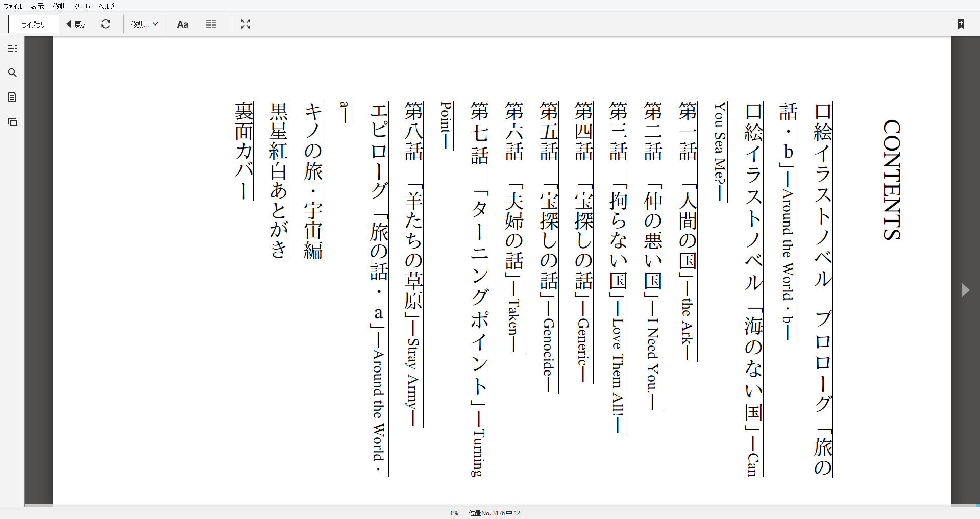The image size is (980, 519).
Task: Open the ファイル menu
Action: click(13, 6)
